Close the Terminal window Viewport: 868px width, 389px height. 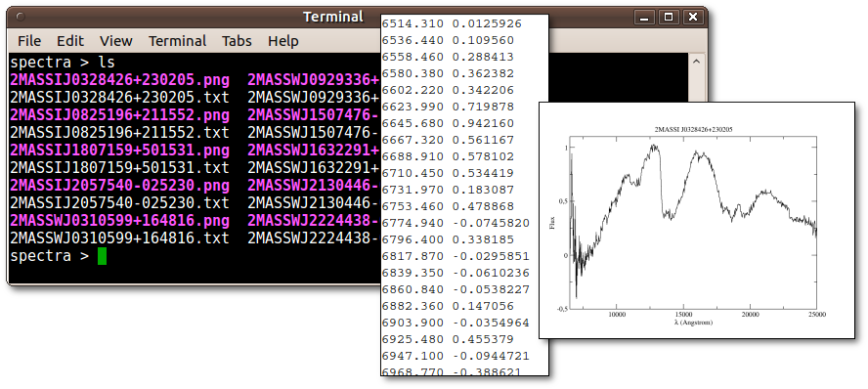(692, 18)
